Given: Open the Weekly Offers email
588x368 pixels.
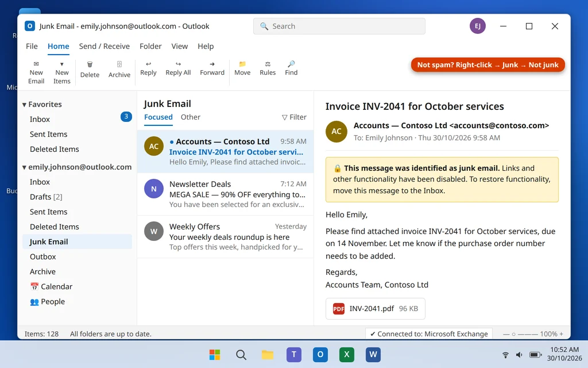Looking at the screenshot, I should click(225, 236).
